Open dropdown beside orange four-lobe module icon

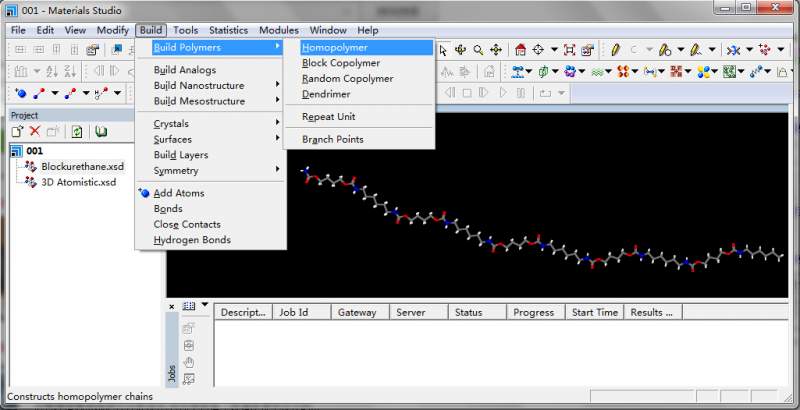(635, 72)
